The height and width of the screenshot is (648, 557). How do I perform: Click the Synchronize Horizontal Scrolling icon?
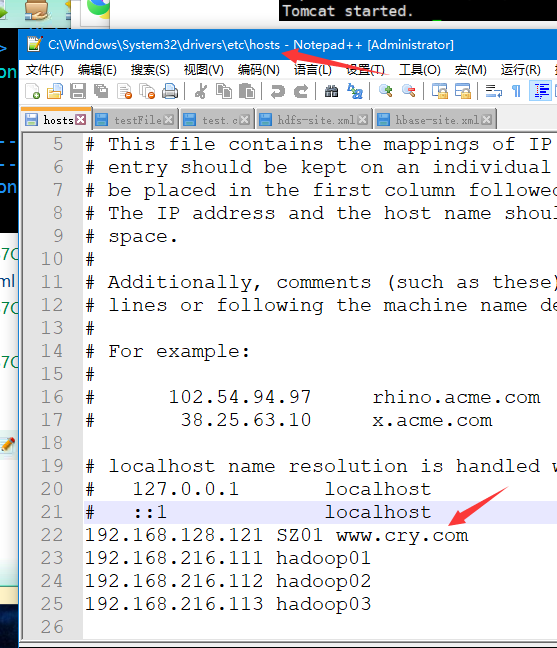coord(463,91)
